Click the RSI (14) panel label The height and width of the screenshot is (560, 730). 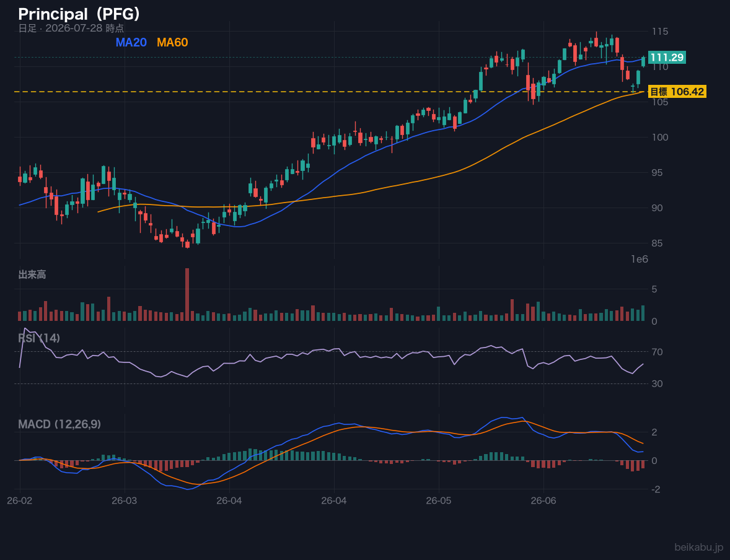pos(39,338)
